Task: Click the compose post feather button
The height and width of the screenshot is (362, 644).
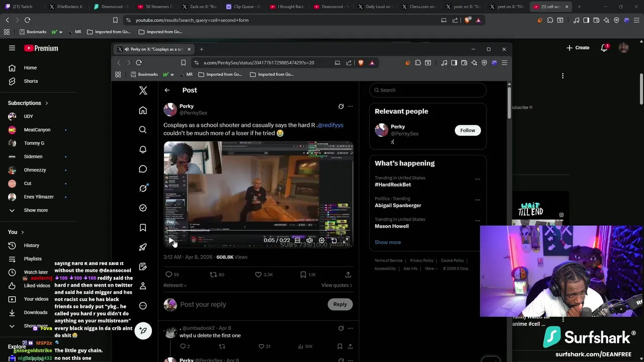Action: click(x=143, y=331)
